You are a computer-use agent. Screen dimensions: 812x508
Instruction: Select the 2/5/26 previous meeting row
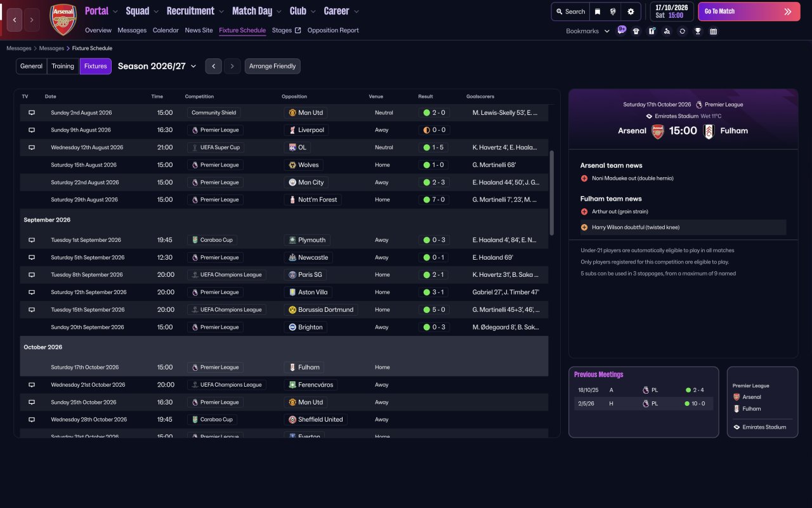[x=644, y=403]
